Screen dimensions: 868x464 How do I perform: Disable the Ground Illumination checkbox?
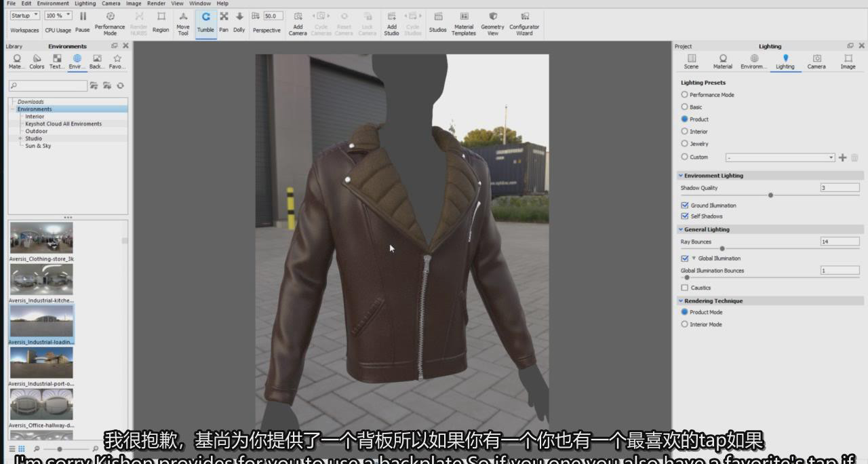point(685,206)
